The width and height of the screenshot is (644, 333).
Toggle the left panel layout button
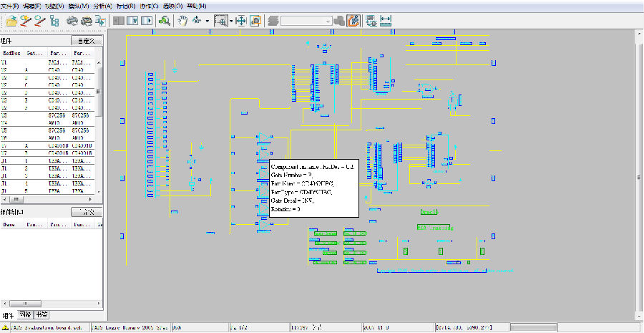pos(119,21)
